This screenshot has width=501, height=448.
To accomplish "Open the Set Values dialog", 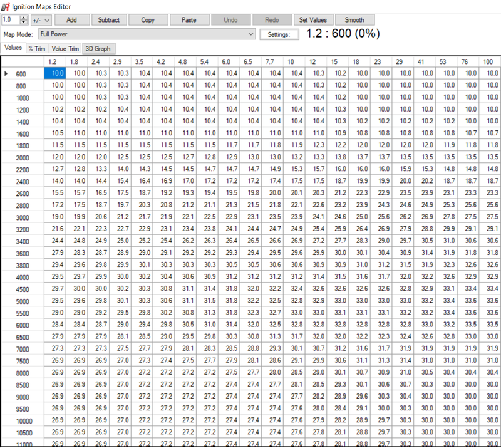I will click(313, 20).
